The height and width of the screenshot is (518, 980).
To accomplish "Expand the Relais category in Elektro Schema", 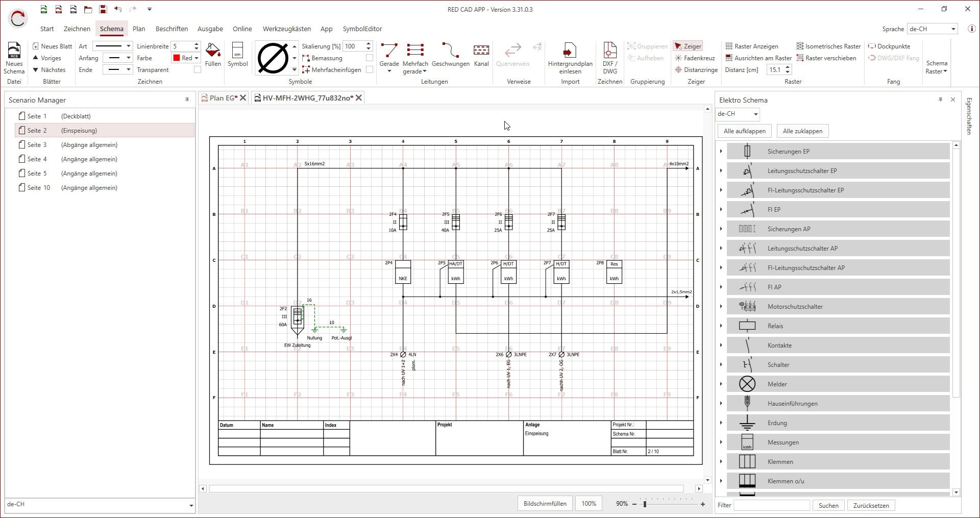I will tap(721, 326).
